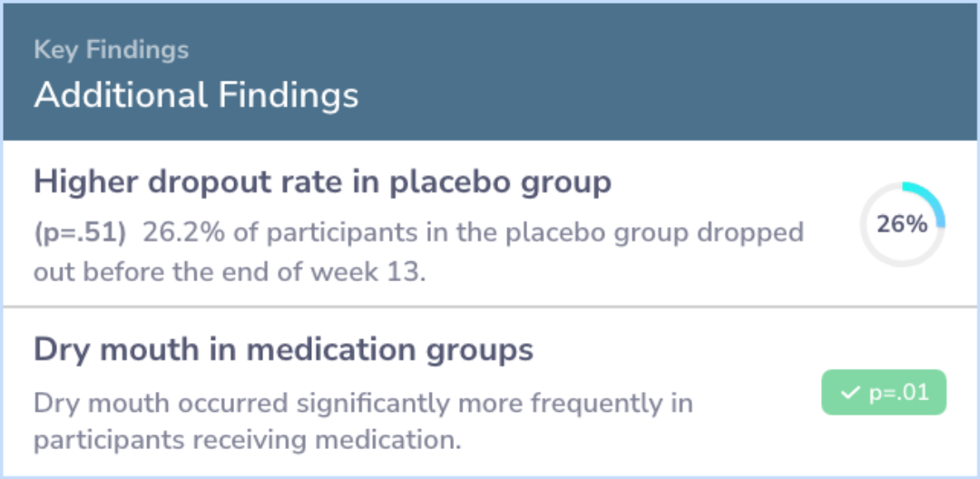This screenshot has height=479, width=980.
Task: Click the participants receiving medication text line
Action: click(247, 441)
